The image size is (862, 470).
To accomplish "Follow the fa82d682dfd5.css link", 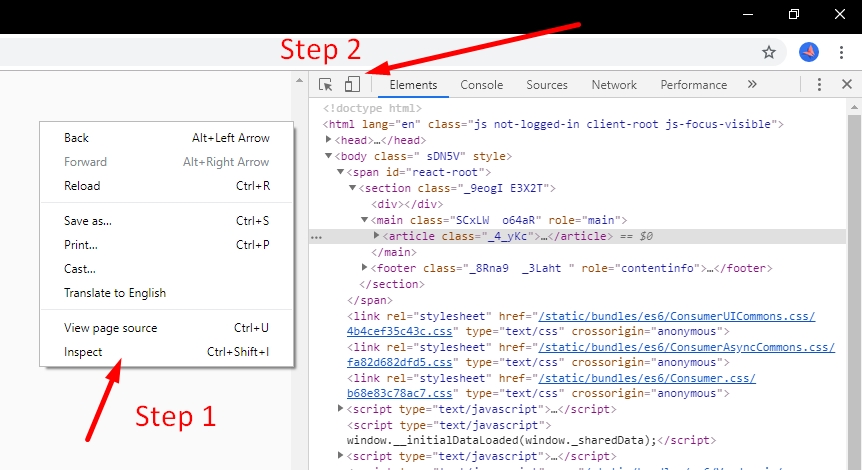I will (400, 363).
